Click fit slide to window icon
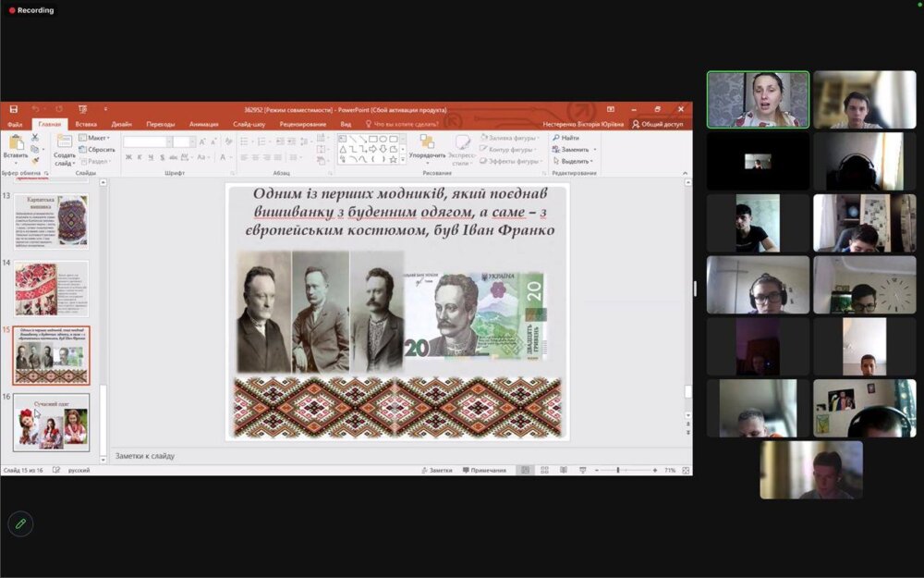This screenshot has width=924, height=578. (x=686, y=470)
